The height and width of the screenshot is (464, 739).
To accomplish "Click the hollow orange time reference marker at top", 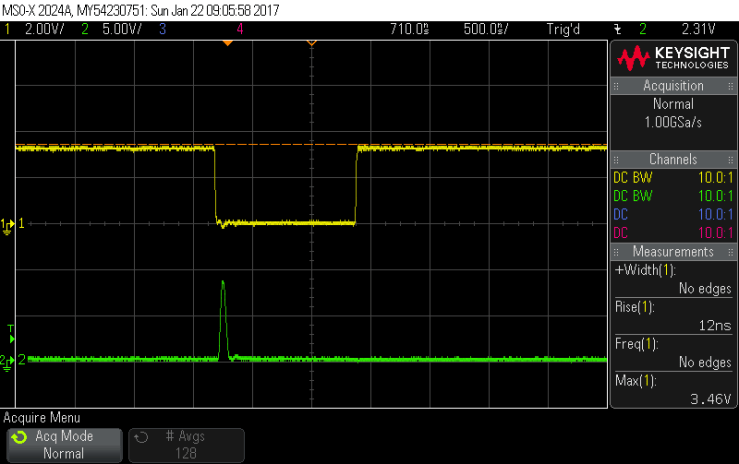I will 311,44.
